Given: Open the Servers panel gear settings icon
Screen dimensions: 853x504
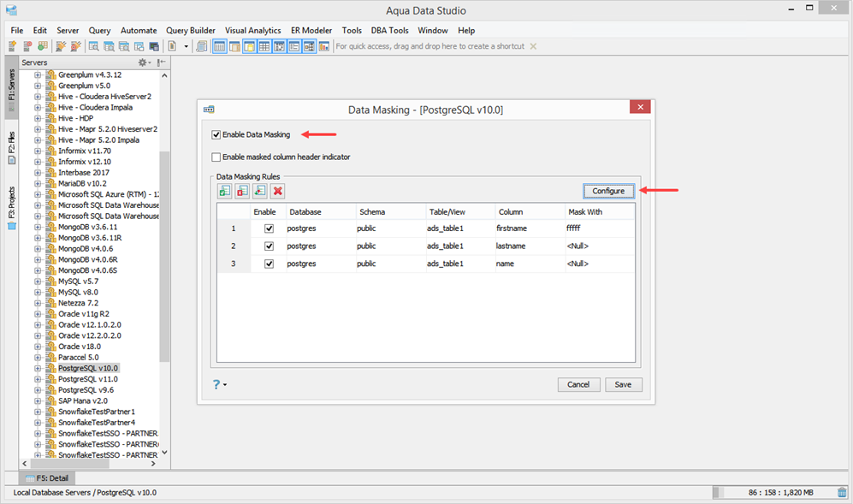Looking at the screenshot, I should [143, 62].
